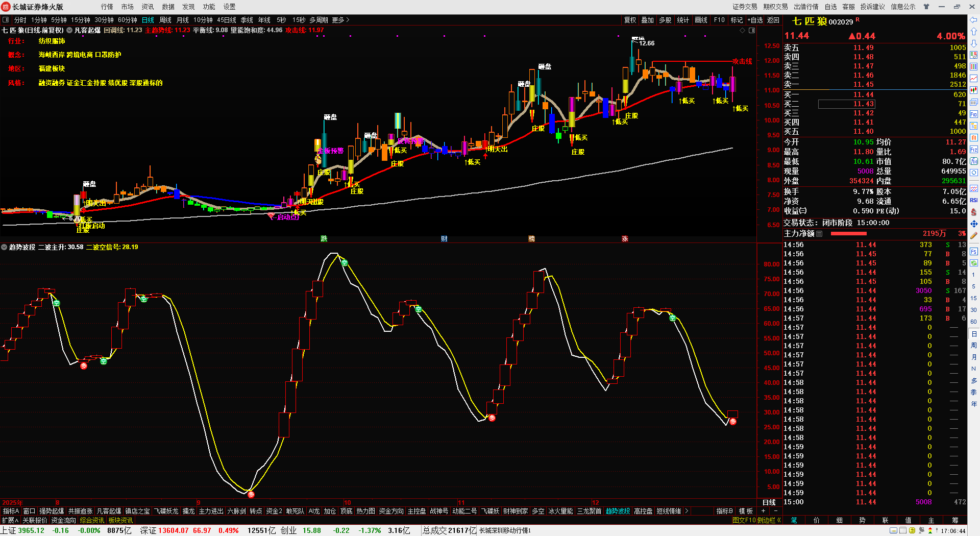Click the Fiz icon in right sidebar

click(974, 150)
